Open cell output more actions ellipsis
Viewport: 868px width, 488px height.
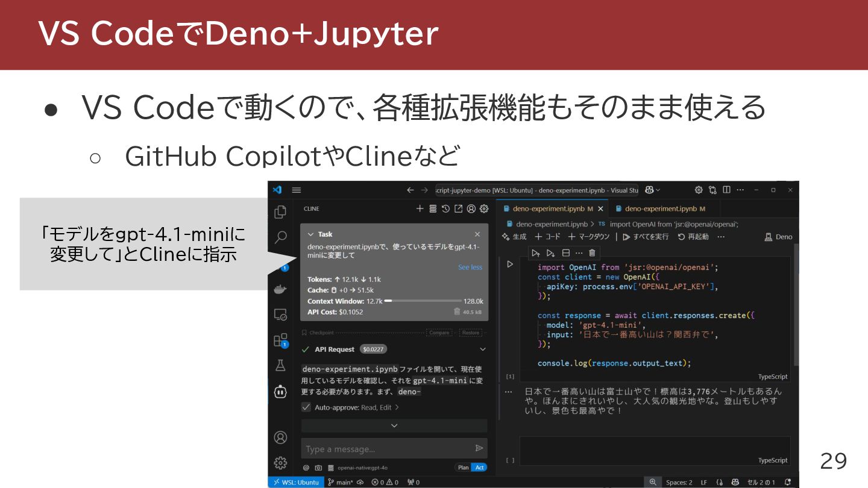pyautogui.click(x=509, y=392)
